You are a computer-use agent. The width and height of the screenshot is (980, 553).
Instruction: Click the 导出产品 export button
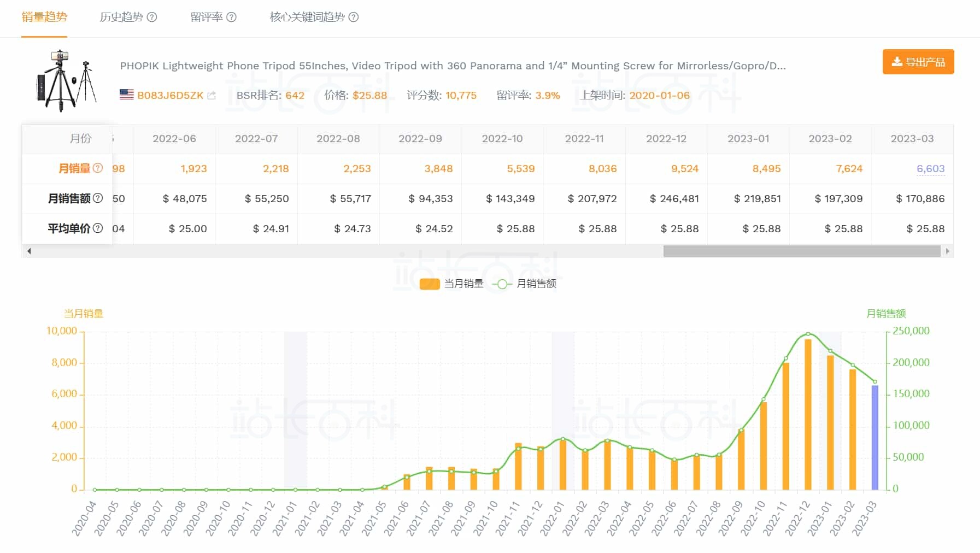[918, 62]
